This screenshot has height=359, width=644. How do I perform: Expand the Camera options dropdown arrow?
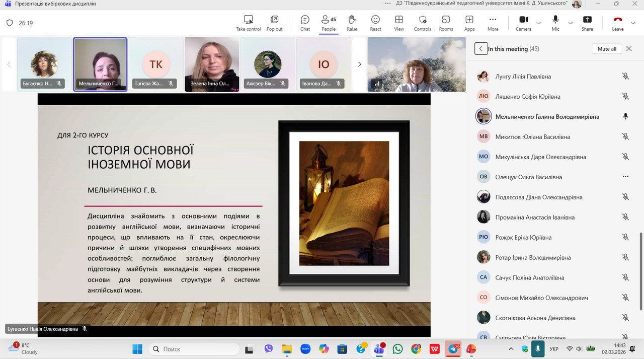pos(539,23)
